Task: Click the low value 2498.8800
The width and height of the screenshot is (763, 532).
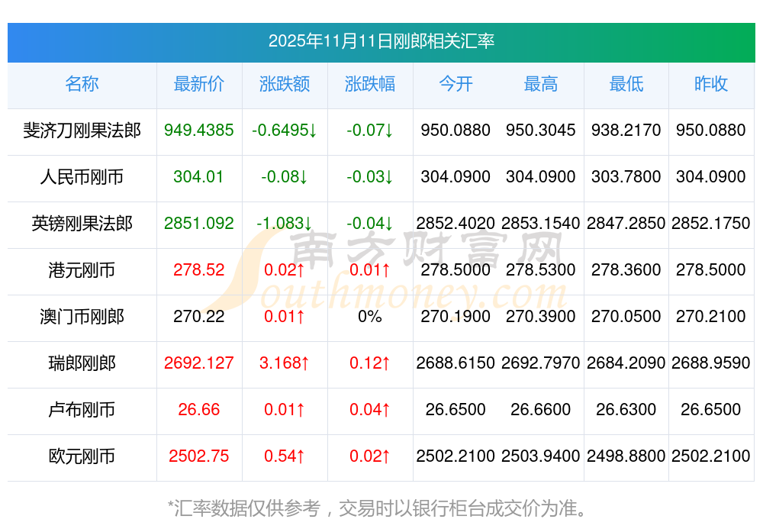Action: coord(626,456)
